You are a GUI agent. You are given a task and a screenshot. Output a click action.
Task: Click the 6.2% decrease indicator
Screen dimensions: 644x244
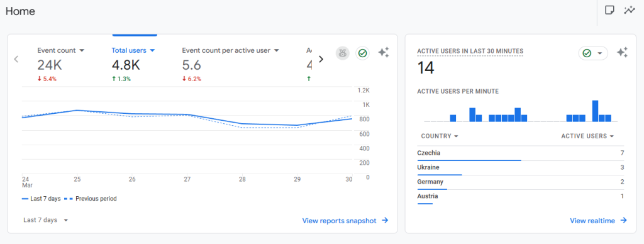point(192,79)
